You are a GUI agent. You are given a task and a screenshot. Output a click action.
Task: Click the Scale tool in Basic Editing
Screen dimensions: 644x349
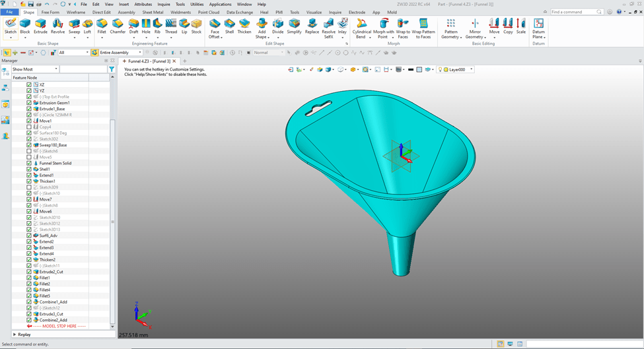tap(521, 26)
